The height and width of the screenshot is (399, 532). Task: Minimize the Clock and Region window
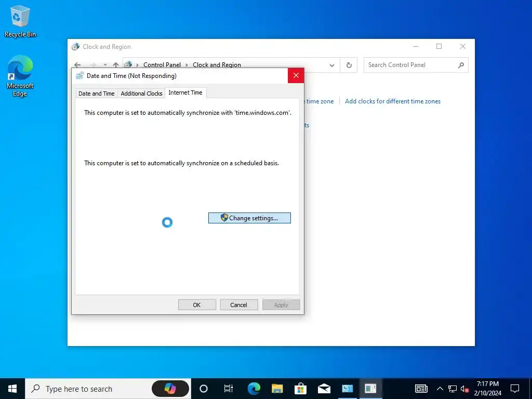(416, 46)
